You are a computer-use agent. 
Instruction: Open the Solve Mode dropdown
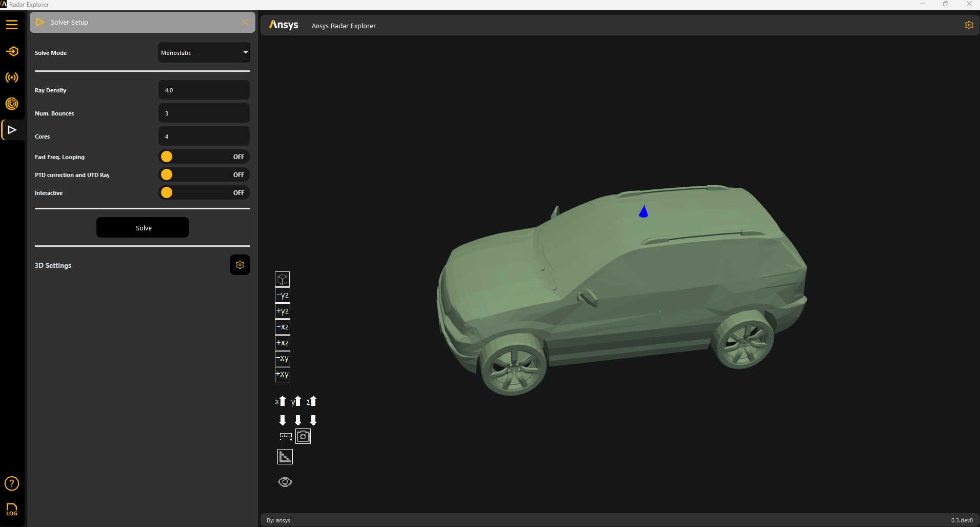[x=204, y=52]
